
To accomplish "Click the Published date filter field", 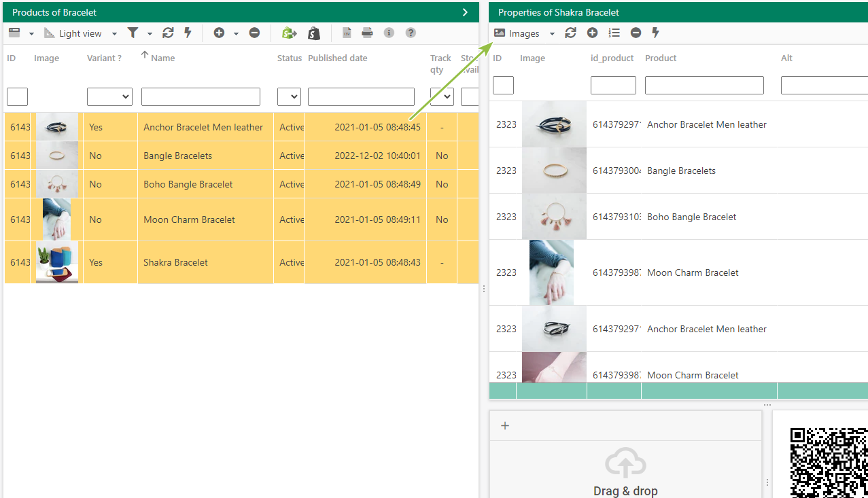I will tap(361, 96).
